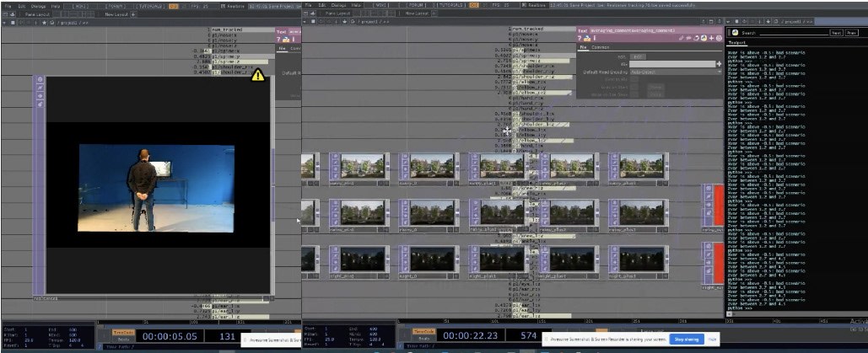Click plus icon in parameter dialog header
The width and height of the screenshot is (868, 353).
tap(711, 39)
